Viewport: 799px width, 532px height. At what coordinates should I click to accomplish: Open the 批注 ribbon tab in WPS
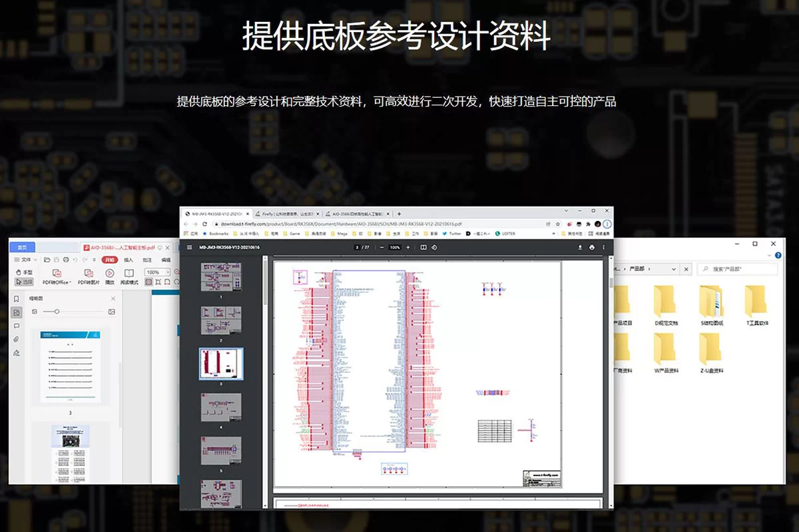point(147,260)
